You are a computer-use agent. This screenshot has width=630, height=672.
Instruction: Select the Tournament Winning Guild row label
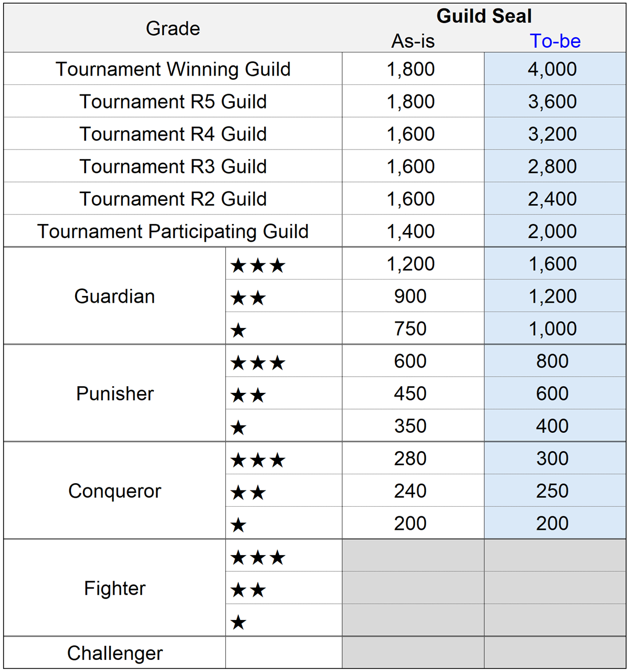tap(173, 69)
